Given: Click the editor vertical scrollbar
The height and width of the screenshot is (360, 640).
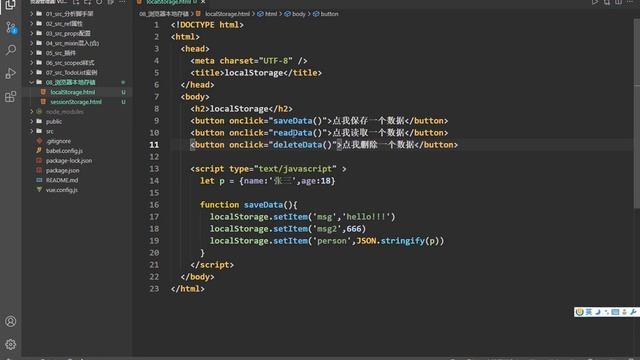Looking at the screenshot, I should [x=637, y=114].
